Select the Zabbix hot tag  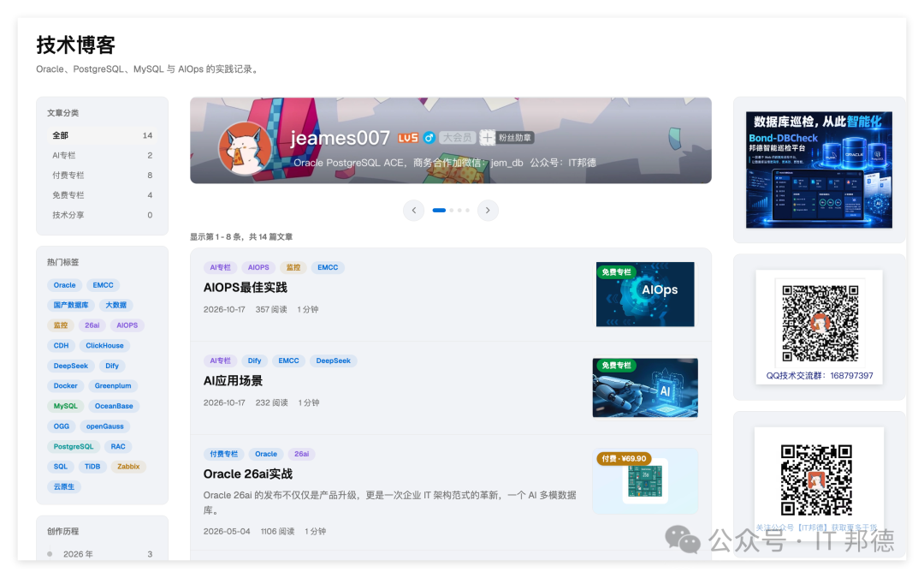[128, 467]
